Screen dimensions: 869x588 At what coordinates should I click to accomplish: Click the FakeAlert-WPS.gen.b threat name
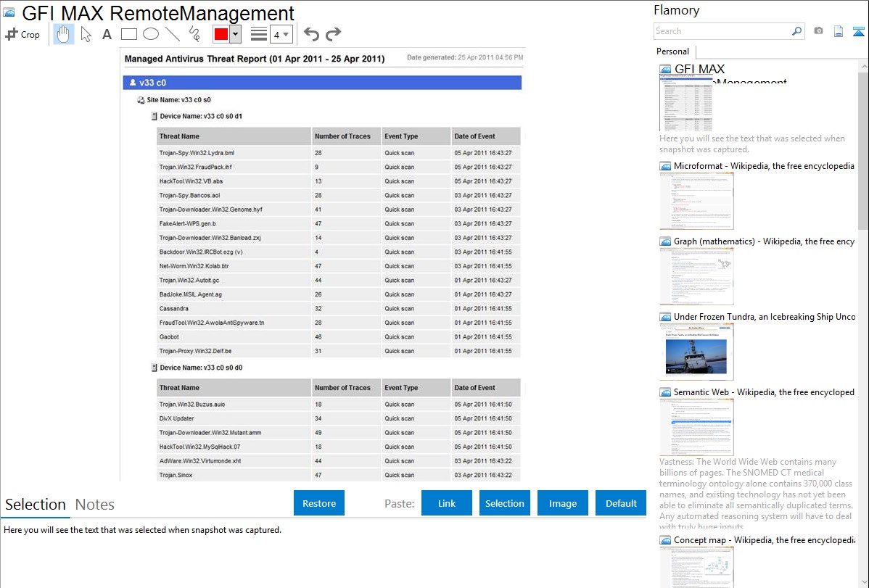(x=187, y=224)
